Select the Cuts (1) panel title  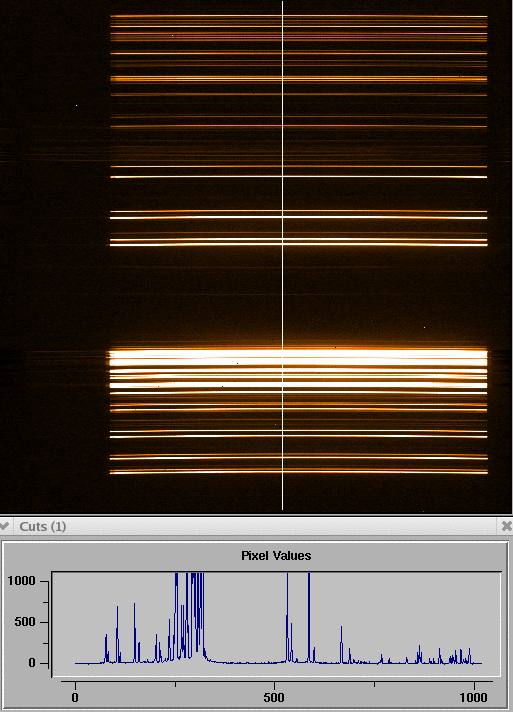point(43,526)
